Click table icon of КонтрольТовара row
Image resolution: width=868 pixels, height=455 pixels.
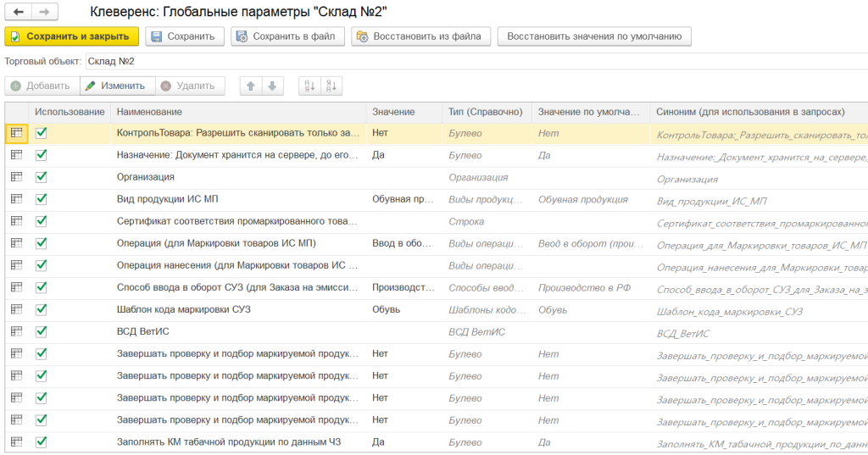(17, 133)
